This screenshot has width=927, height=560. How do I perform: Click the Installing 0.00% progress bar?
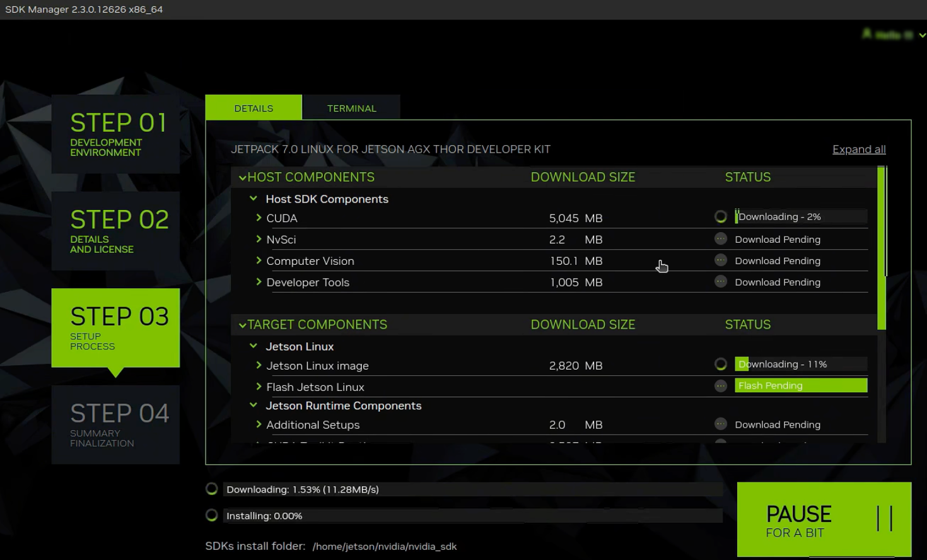click(473, 516)
